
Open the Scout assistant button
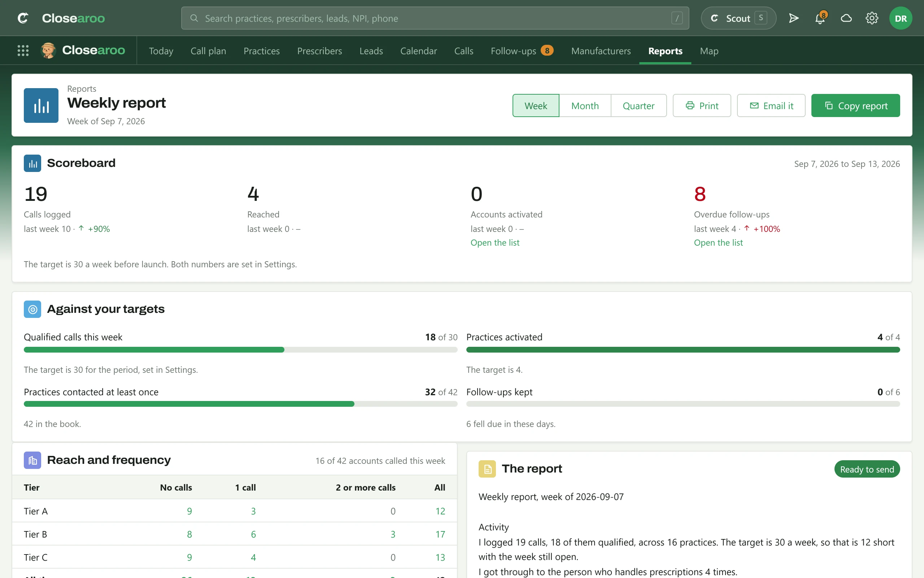(738, 18)
